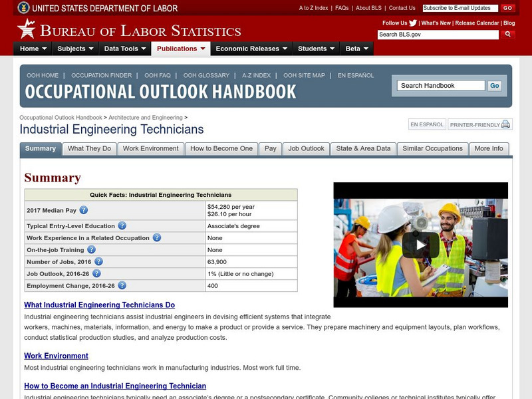Go to OOH HOME link

(x=43, y=75)
